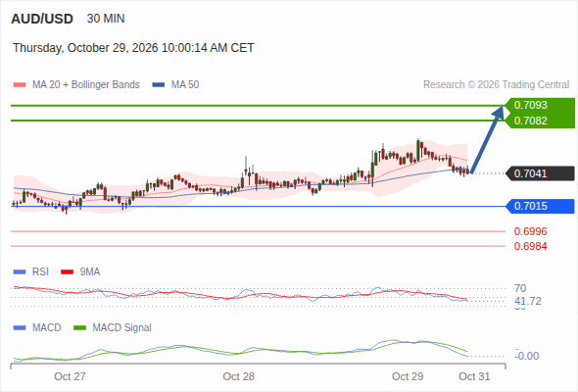Click the MA 20 + Bollinger Bands legend label
Image resolution: width=578 pixels, height=392 pixels.
[86, 85]
